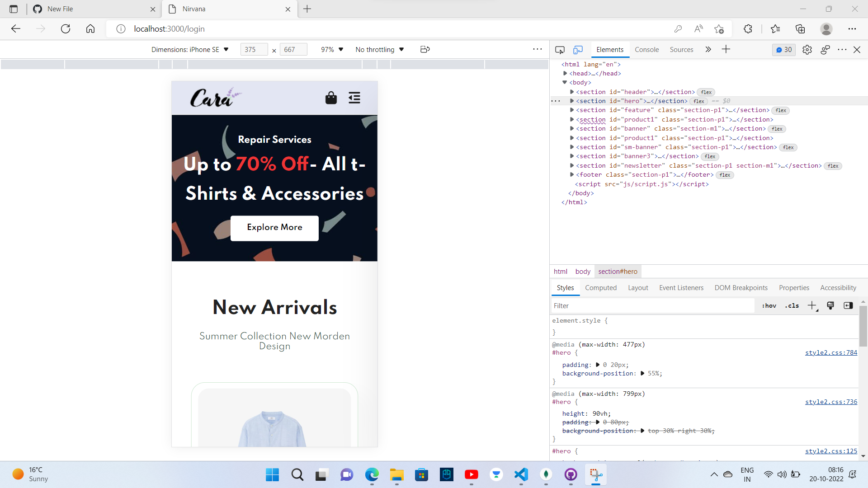This screenshot has width=868, height=488.
Task: Open VS Code from the taskbar
Action: (x=521, y=475)
